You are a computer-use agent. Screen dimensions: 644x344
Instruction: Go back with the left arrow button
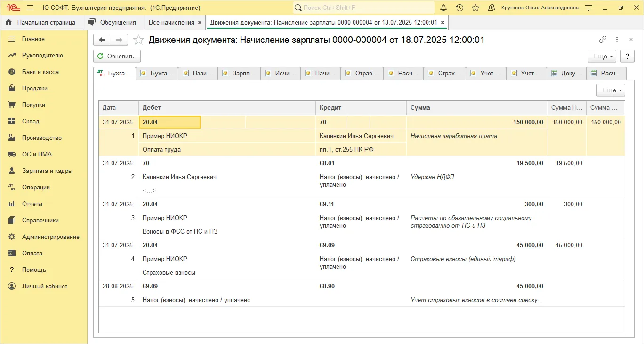coord(102,40)
